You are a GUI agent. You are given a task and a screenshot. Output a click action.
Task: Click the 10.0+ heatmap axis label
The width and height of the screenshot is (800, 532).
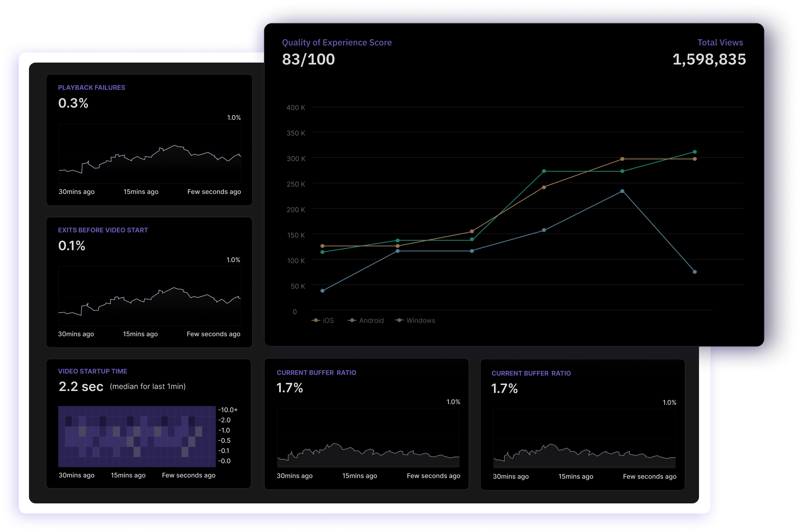(228, 410)
